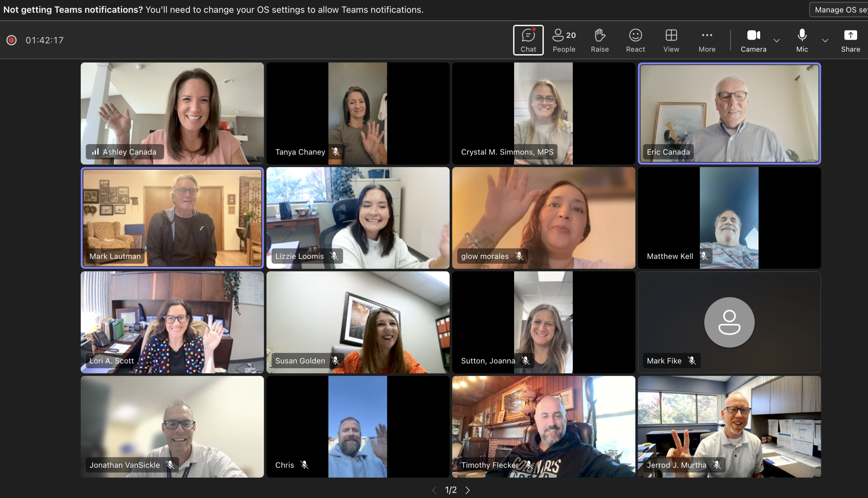Click the Not getting Teams notifications message
Screen dimensions: 868x498
213,9
